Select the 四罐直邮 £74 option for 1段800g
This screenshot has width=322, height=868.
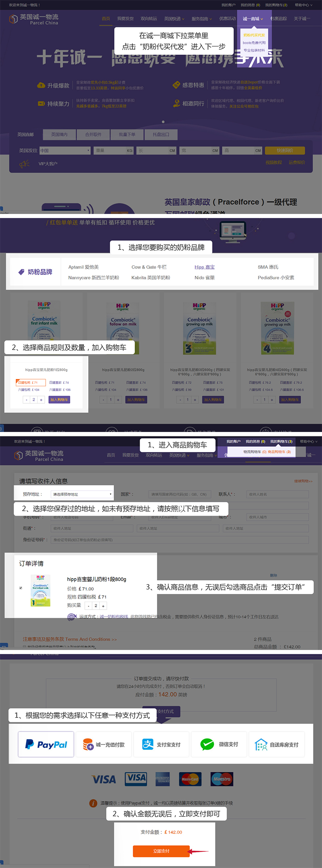coord(59,382)
